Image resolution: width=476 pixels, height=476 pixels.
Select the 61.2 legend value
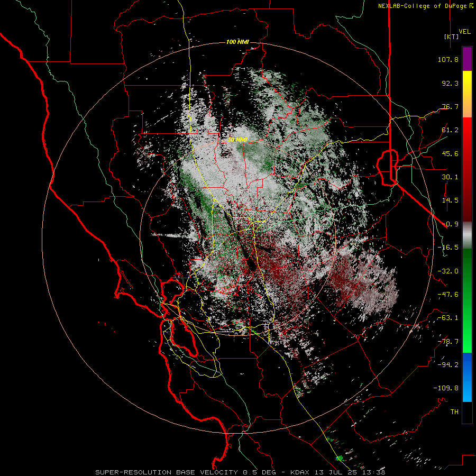(450, 130)
